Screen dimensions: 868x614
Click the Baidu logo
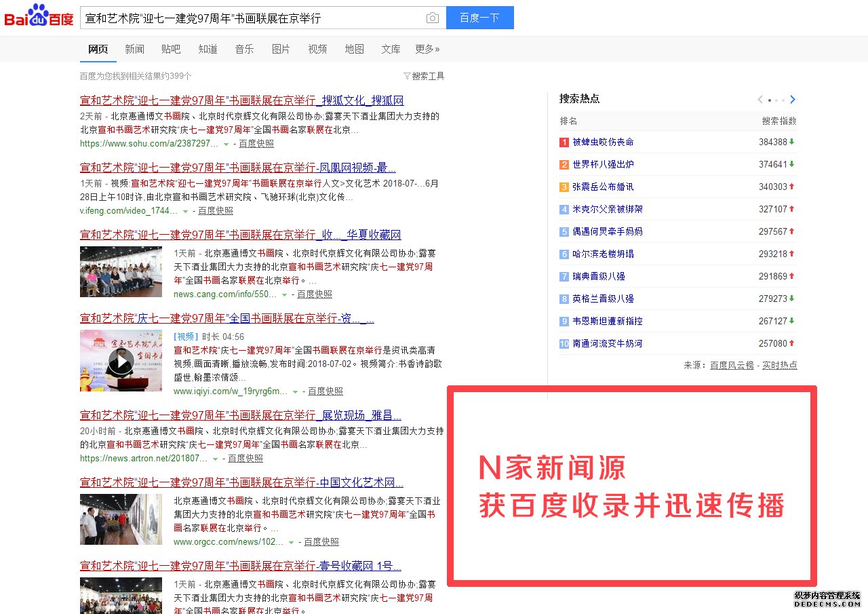pyautogui.click(x=39, y=16)
